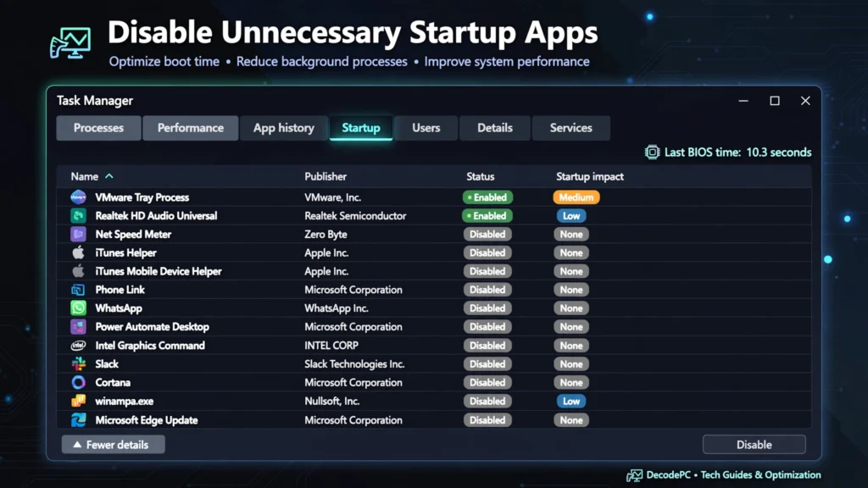Click the Intel Graphics Command icon
The width and height of the screenshot is (868, 488).
coord(78,346)
